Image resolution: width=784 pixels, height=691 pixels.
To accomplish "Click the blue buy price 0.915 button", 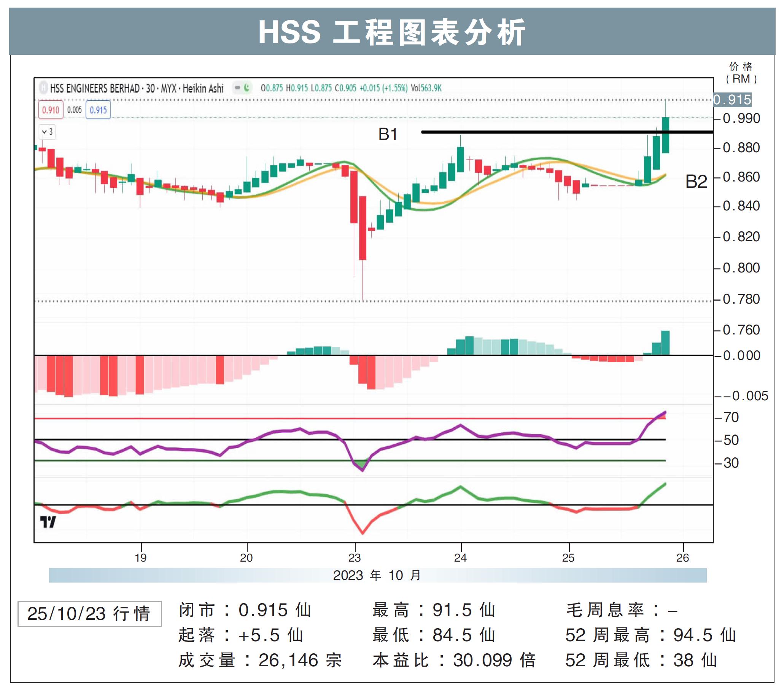I will [98, 110].
